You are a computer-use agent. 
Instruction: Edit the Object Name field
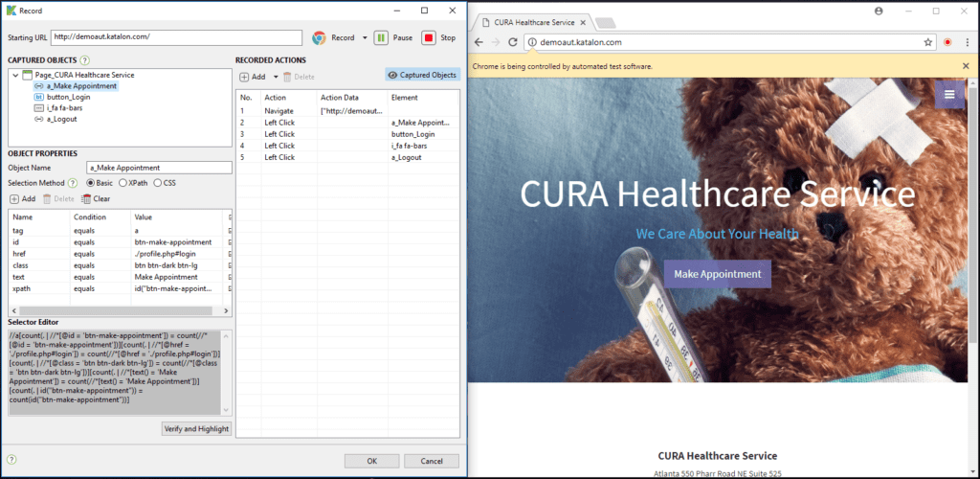point(159,168)
